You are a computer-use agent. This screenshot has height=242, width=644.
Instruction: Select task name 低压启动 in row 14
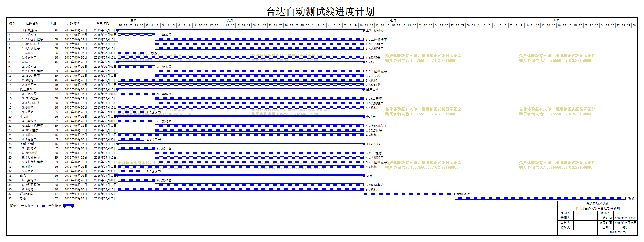coord(26,89)
